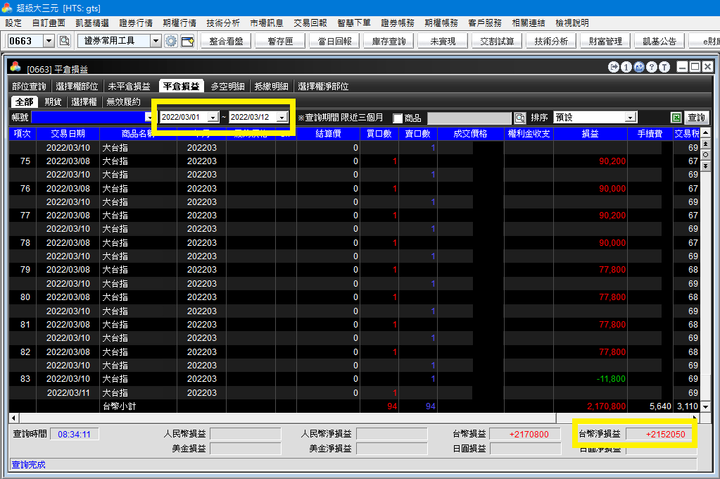Open the 期權行情 menu
Image resolution: width=720 pixels, height=479 pixels.
tap(179, 23)
